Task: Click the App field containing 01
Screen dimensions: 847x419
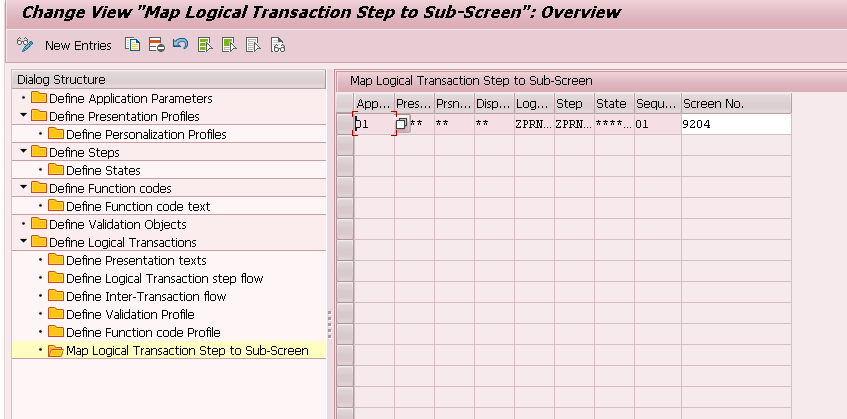Action: click(374, 124)
